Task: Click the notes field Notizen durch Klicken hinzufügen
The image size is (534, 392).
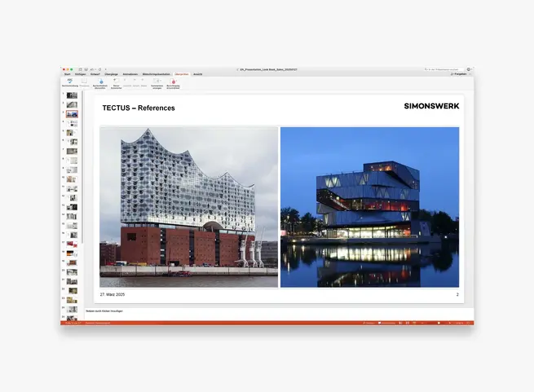Action: pos(104,311)
